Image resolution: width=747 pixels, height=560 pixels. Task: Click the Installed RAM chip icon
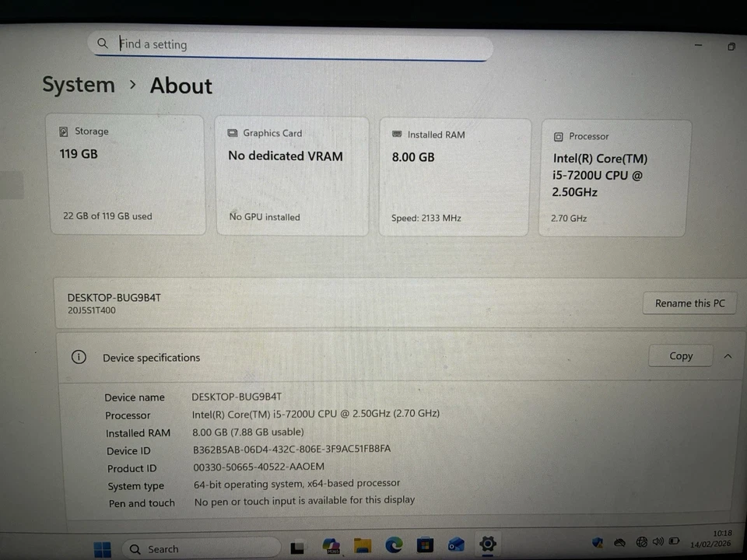point(397,135)
